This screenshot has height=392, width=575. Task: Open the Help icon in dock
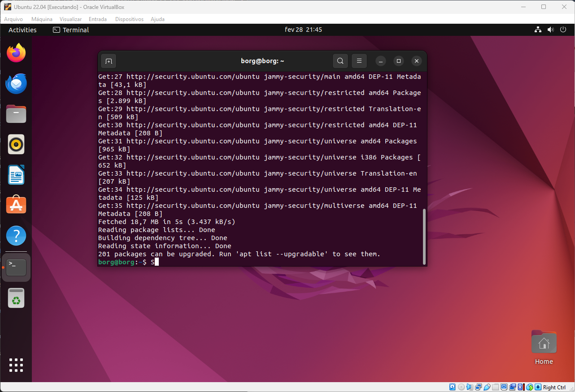(16, 236)
